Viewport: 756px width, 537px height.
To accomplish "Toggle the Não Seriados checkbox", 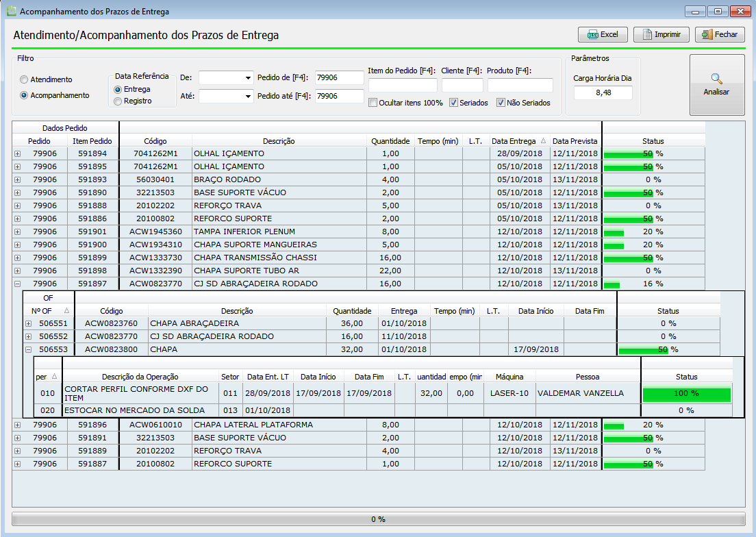I will click(x=501, y=103).
